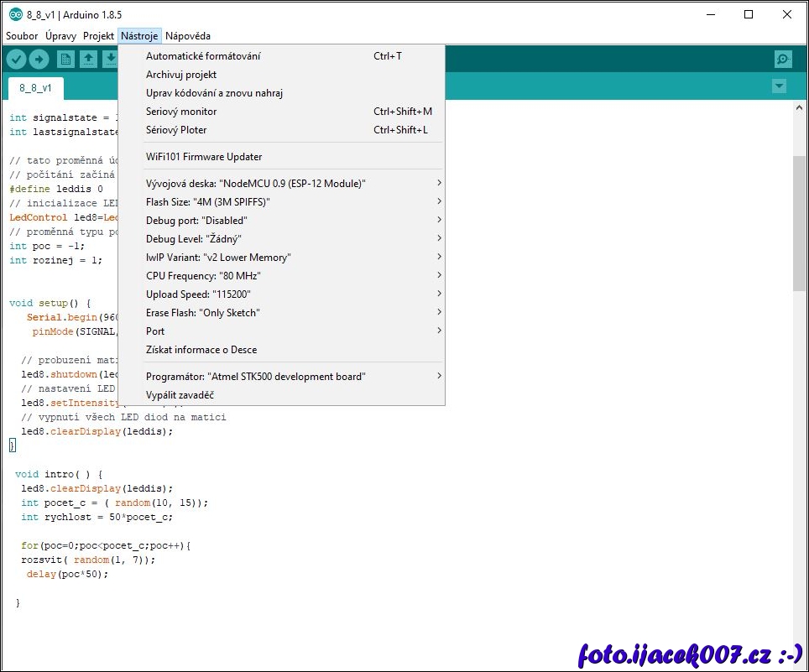Open the tab dropdown arrow menu

point(779,86)
